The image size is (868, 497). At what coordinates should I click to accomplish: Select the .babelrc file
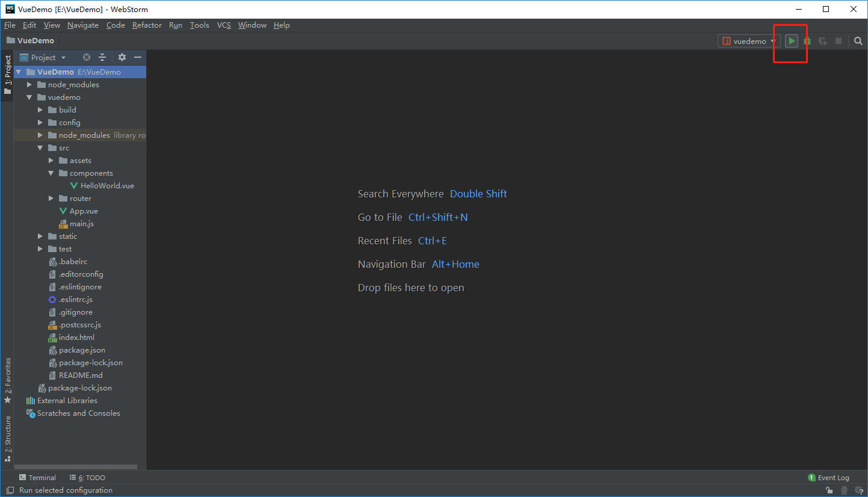pyautogui.click(x=68, y=261)
